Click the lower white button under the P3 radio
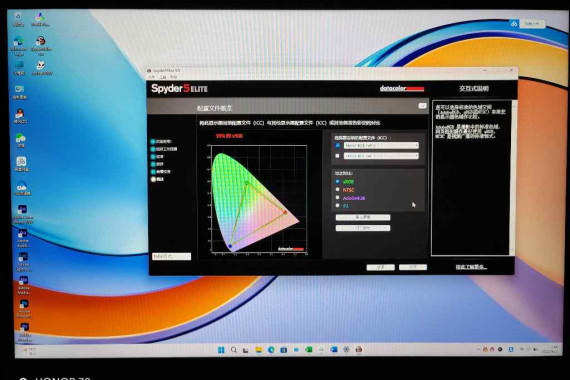This screenshot has height=380, width=570. pyautogui.click(x=363, y=228)
